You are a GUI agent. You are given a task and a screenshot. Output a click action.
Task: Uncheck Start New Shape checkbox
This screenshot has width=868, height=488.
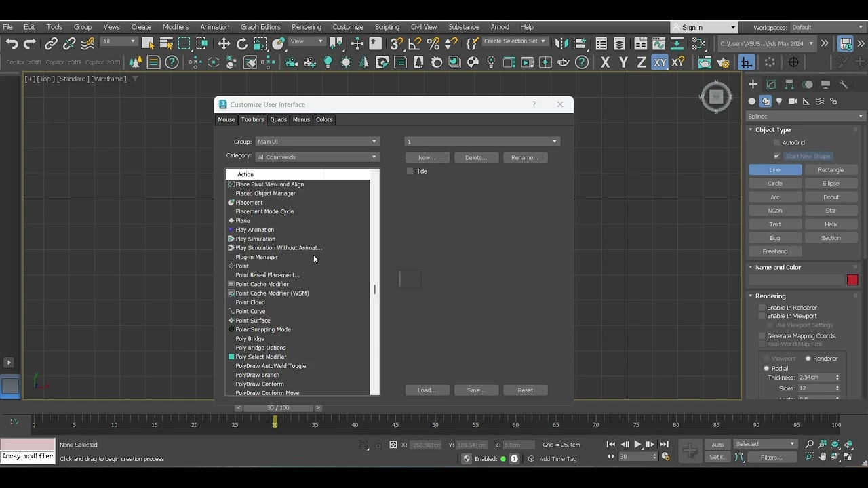point(777,156)
